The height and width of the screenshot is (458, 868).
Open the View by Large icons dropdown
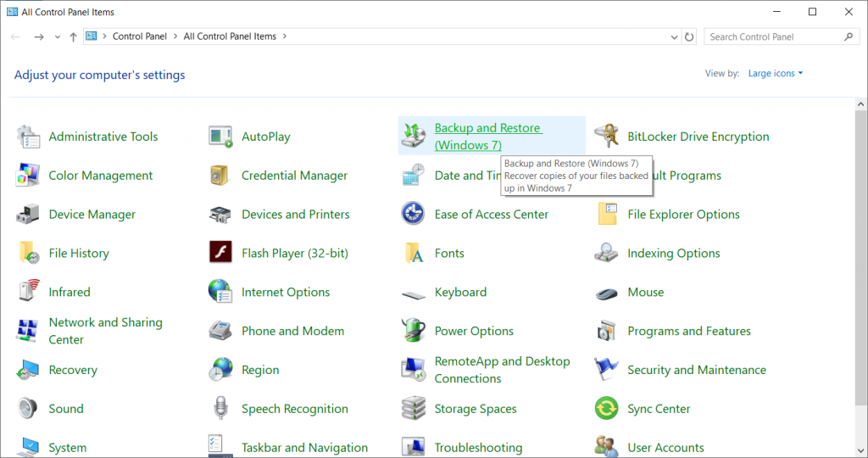pyautogui.click(x=775, y=73)
